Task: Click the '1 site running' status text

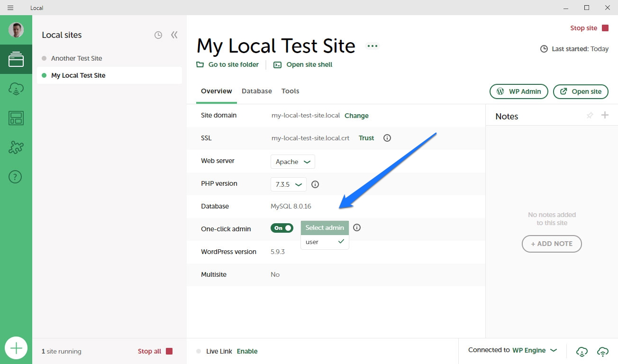Action: tap(62, 351)
